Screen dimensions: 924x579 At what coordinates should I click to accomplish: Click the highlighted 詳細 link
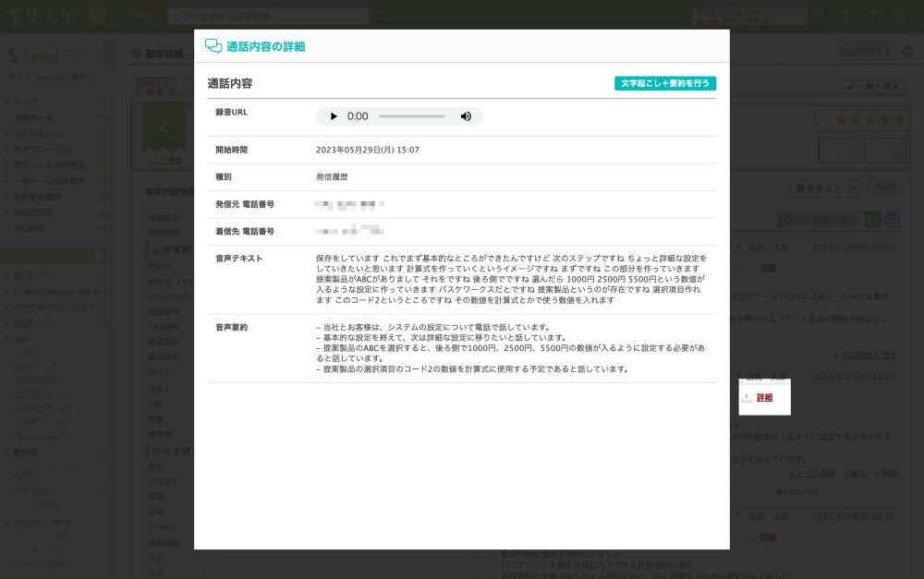[764, 398]
